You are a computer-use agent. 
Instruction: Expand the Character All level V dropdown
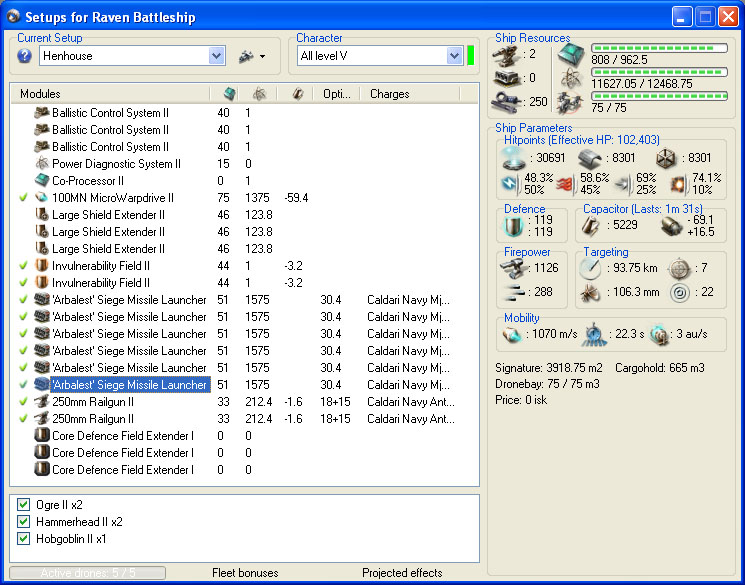click(454, 57)
